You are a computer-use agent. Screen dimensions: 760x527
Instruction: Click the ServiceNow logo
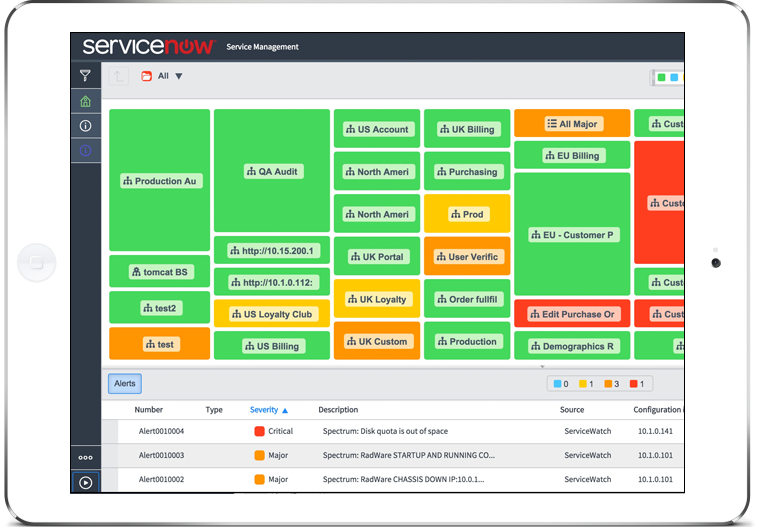(x=149, y=46)
